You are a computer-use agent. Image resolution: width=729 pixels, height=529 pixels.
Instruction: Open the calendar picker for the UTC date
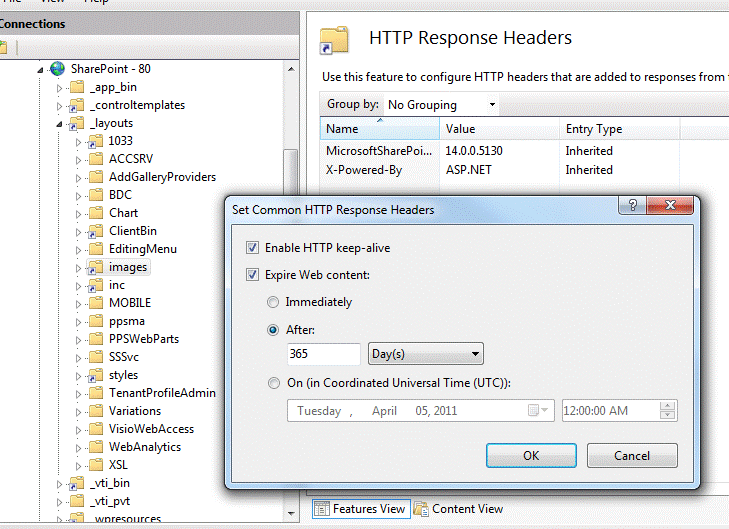(x=538, y=410)
